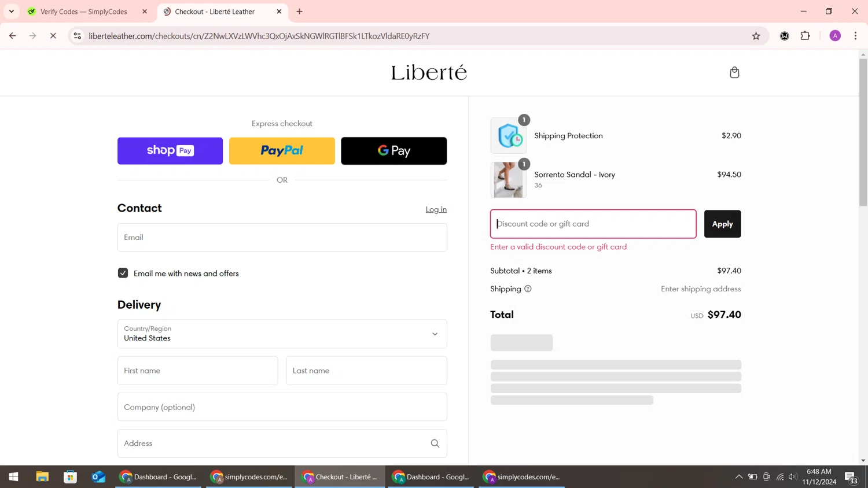The height and width of the screenshot is (488, 868).
Task: Bookmark this page with the star icon
Action: pyautogui.click(x=756, y=36)
